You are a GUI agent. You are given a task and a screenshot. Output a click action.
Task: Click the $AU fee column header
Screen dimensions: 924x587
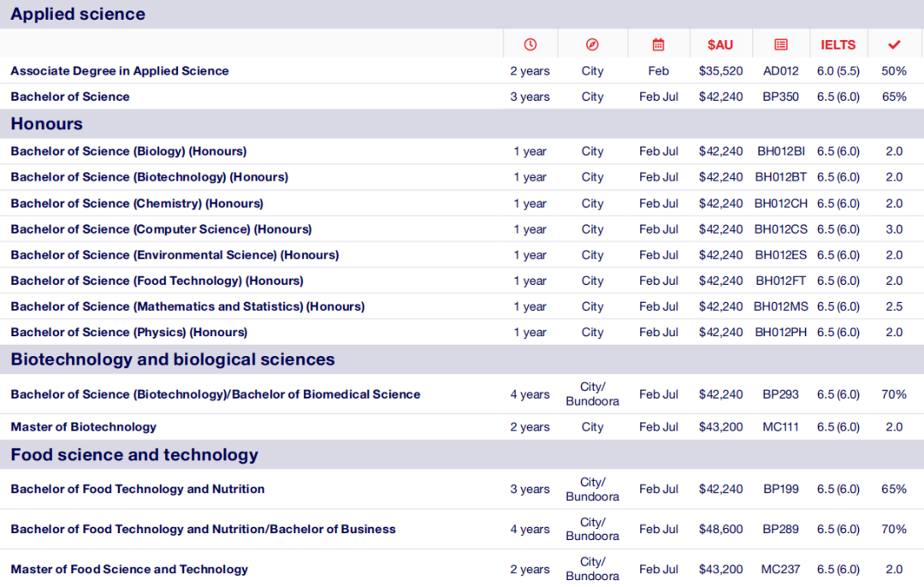(720, 44)
